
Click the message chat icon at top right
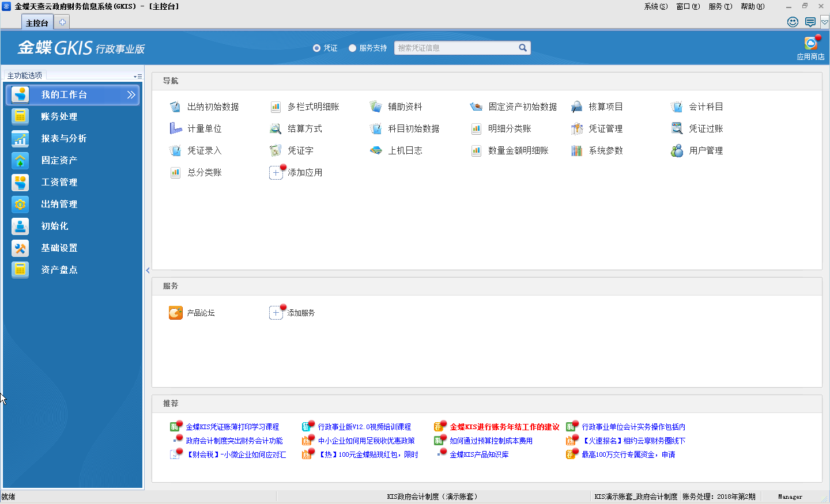(x=810, y=22)
